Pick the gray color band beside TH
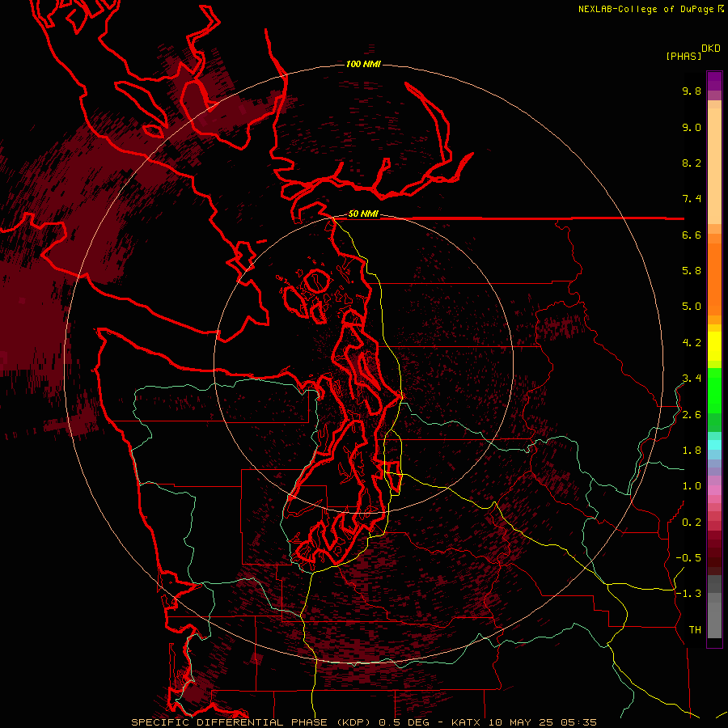Image resolution: width=728 pixels, height=728 pixels. coord(714,622)
